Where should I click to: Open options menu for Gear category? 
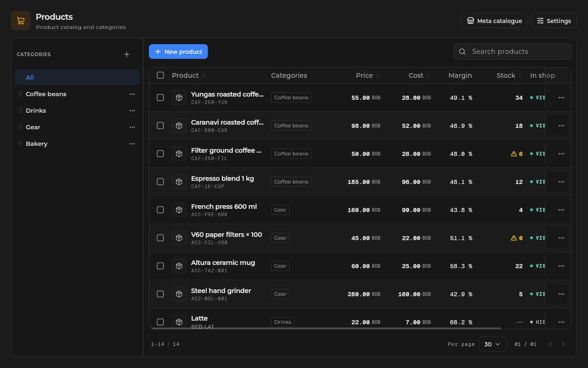pos(132,127)
